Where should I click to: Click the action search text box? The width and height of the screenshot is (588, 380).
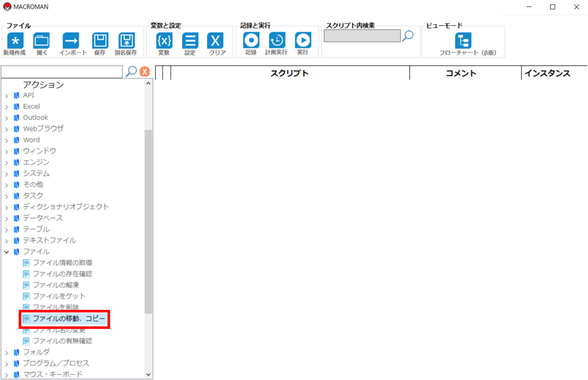click(62, 72)
